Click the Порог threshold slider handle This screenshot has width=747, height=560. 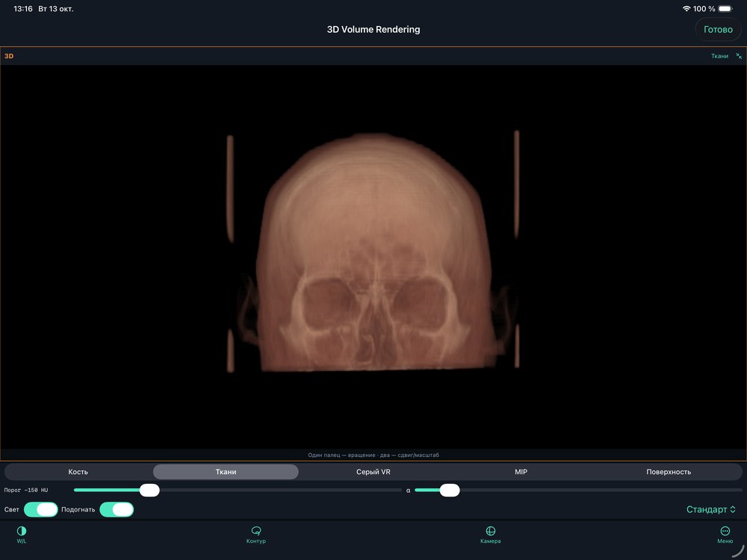coord(149,490)
